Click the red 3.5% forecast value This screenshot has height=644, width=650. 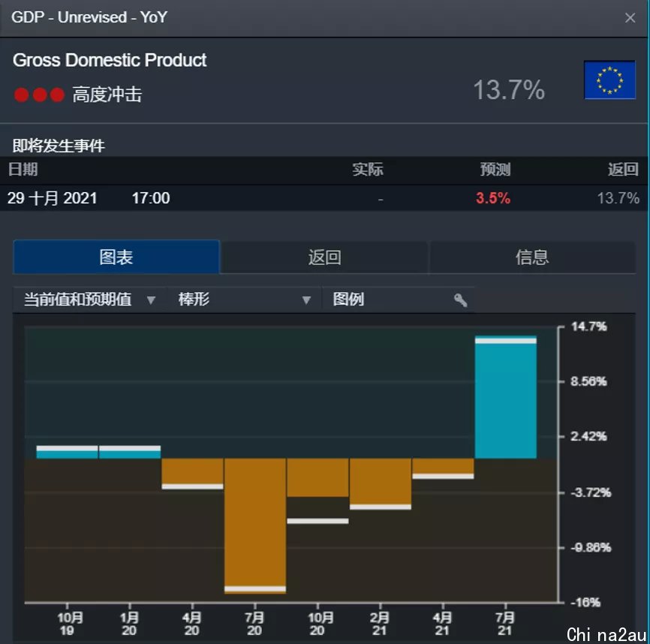point(493,198)
